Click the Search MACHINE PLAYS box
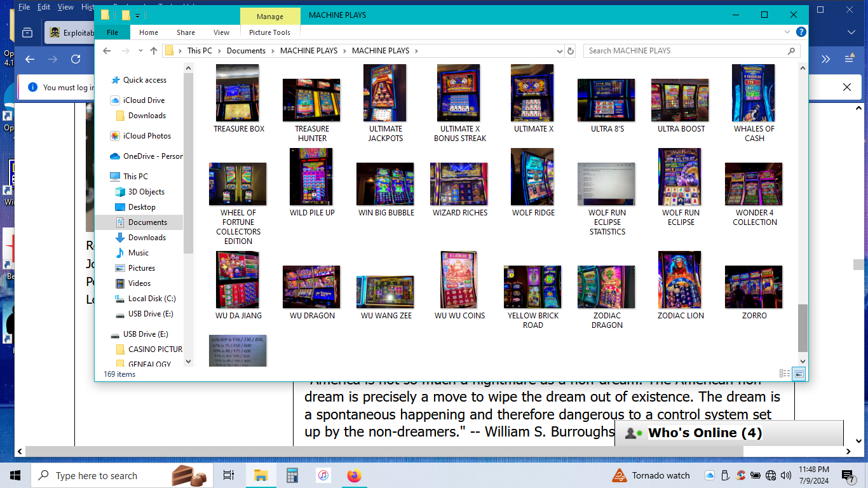Image resolution: width=868 pixels, height=488 pixels. pos(686,51)
